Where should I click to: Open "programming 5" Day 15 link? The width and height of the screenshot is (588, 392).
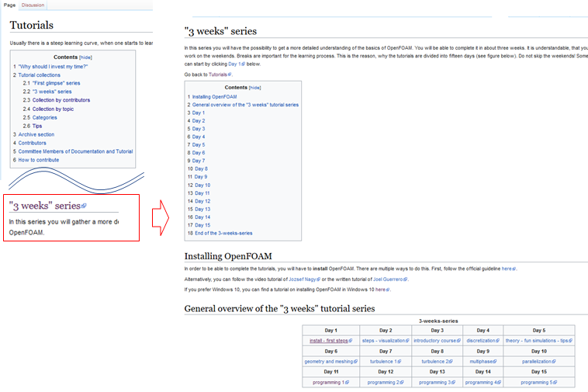point(537,383)
